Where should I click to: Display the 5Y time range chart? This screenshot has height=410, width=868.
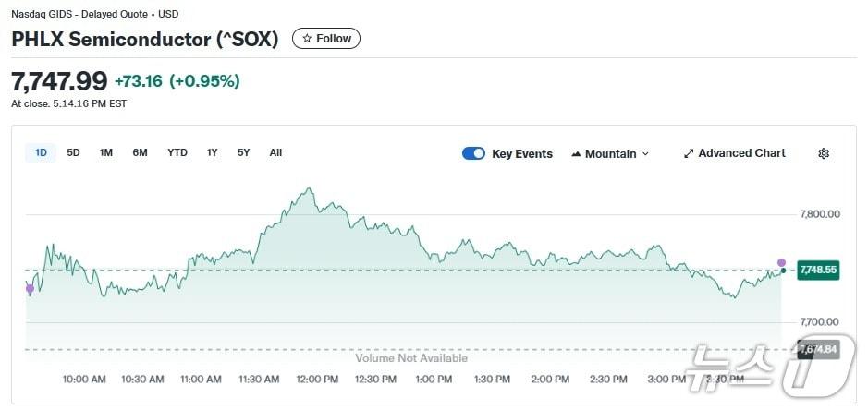coord(244,153)
